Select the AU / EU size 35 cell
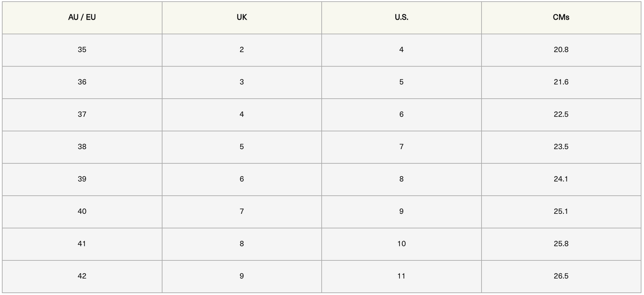Viewport: 644px width, 295px height. [82, 50]
